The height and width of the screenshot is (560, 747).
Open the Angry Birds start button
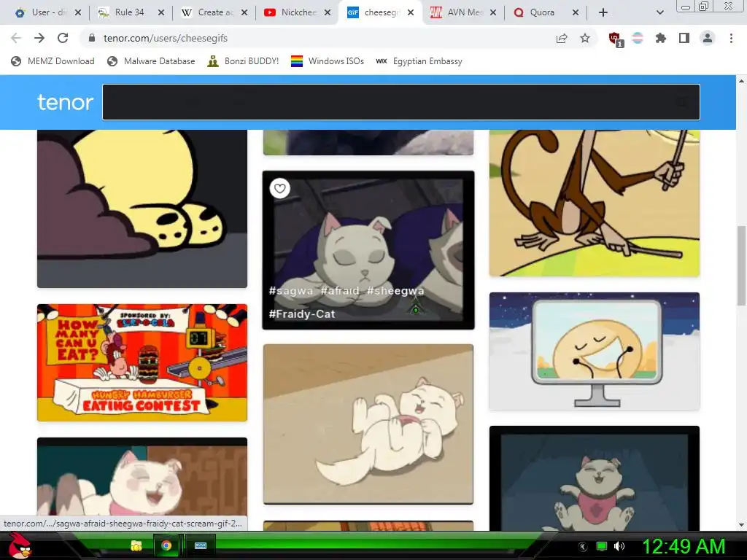click(x=20, y=545)
